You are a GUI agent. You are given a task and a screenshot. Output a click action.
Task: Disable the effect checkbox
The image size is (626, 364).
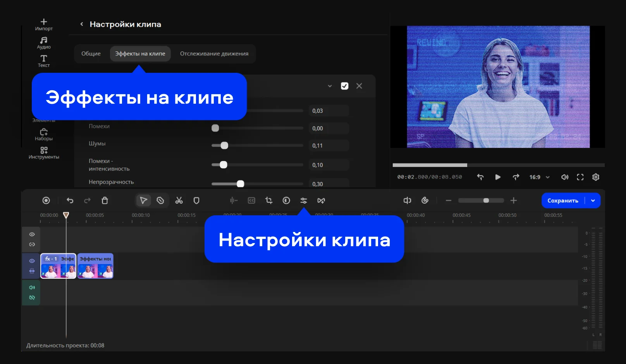[x=344, y=86]
